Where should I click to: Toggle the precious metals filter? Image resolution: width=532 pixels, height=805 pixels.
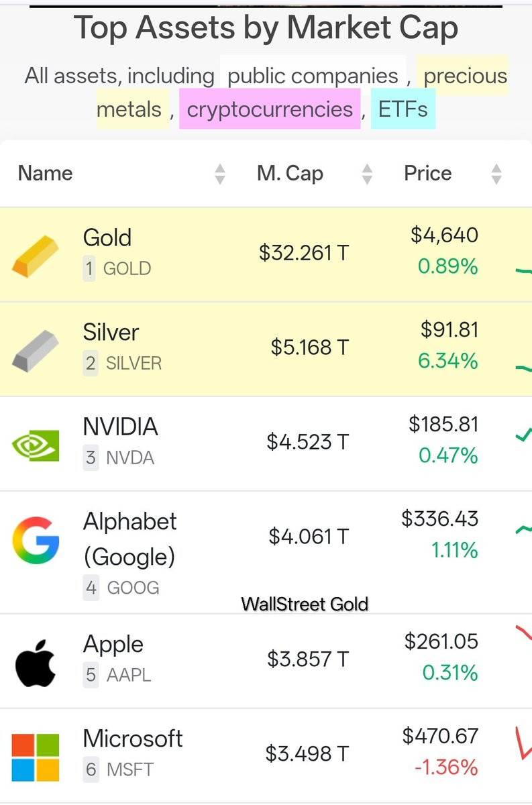pos(464,76)
